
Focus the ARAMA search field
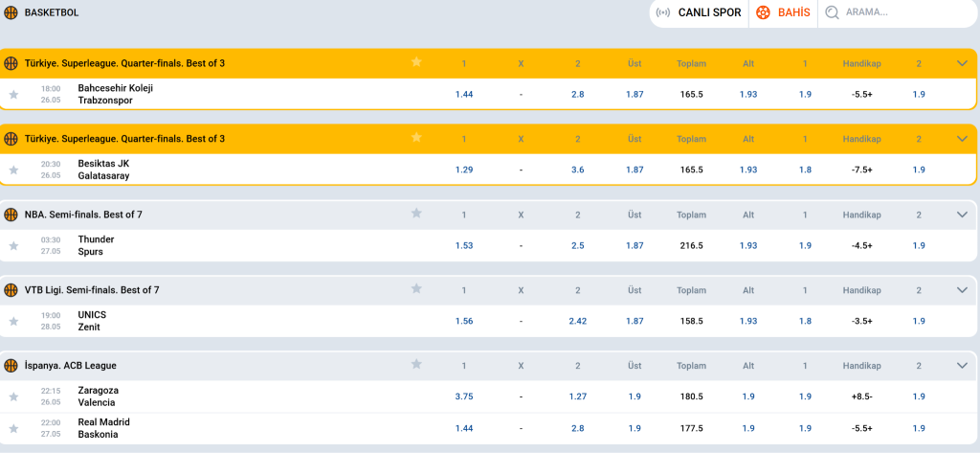point(899,12)
